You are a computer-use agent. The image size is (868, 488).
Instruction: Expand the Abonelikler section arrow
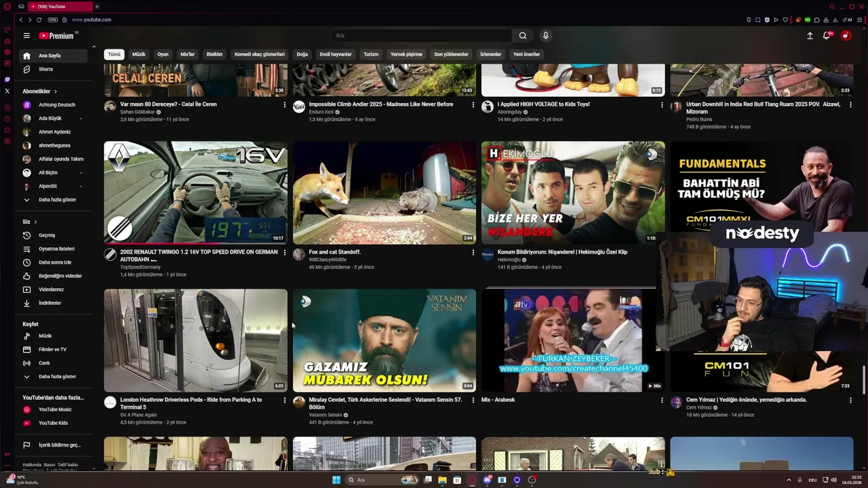tap(56, 91)
